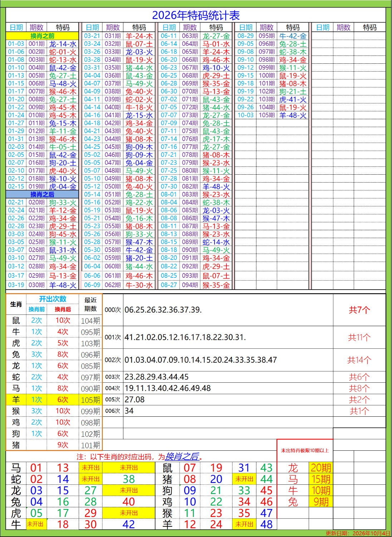
Task: Select the "换肖前" sub-header
Action: point(36,309)
